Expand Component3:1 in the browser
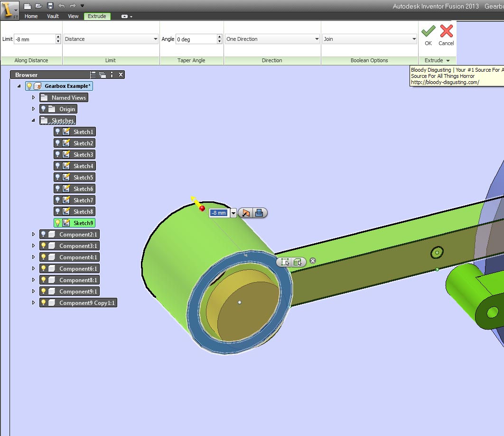The height and width of the screenshot is (436, 504). [33, 246]
